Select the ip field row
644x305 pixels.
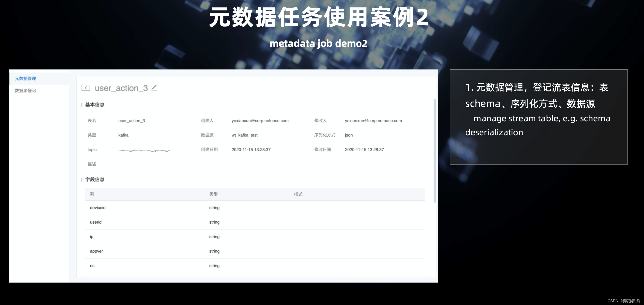coord(91,237)
